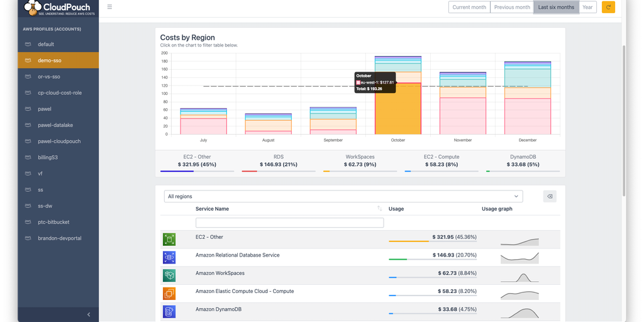Collapse the sidebar with chevron arrow
The height and width of the screenshot is (322, 644).
(x=89, y=314)
